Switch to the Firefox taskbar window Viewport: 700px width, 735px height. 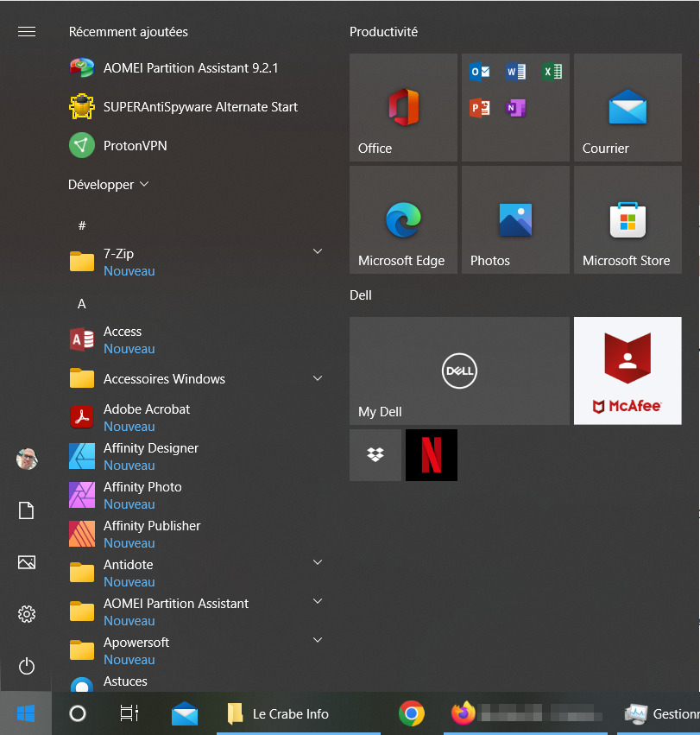527,713
